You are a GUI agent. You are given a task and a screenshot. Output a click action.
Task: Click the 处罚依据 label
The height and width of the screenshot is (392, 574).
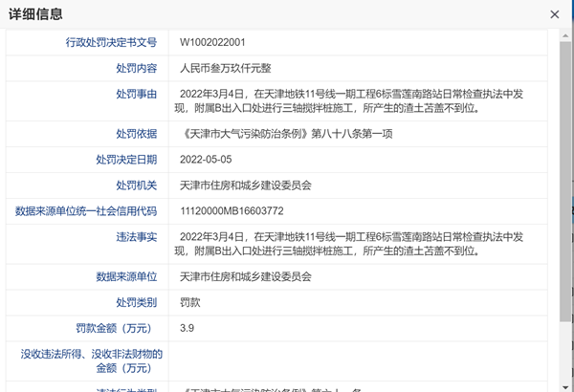(x=137, y=134)
